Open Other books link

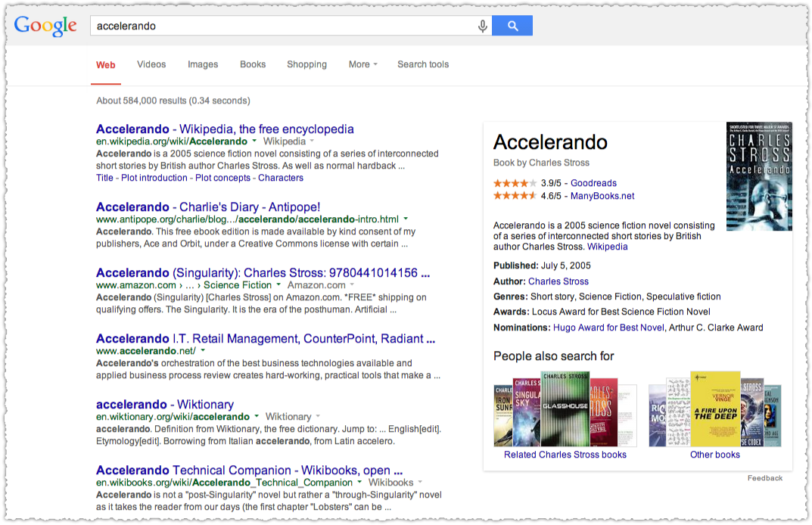click(x=714, y=455)
